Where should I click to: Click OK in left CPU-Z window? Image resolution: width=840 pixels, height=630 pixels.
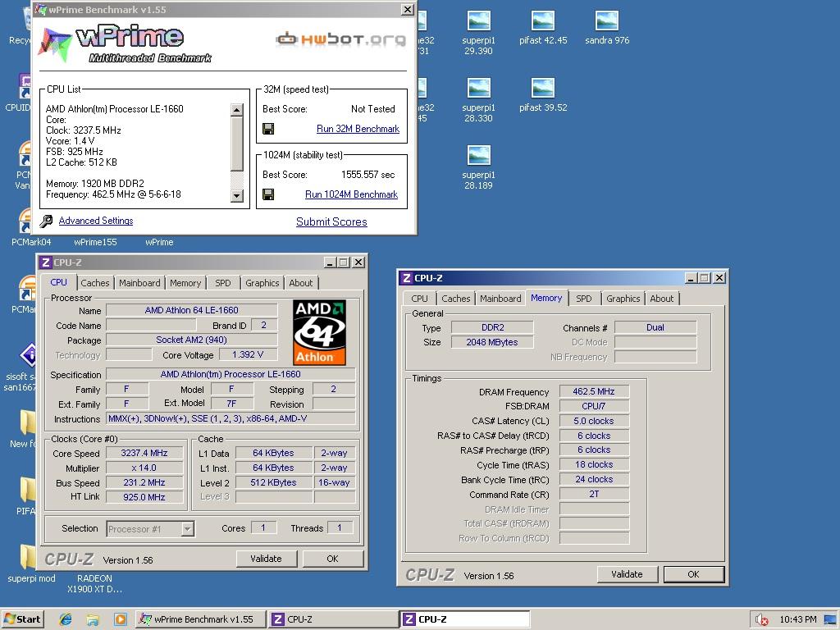333,559
